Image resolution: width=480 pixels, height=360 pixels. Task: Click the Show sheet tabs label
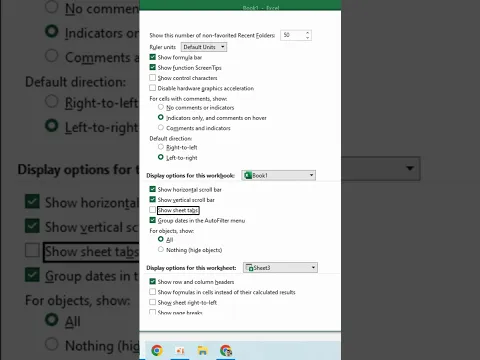click(x=178, y=210)
